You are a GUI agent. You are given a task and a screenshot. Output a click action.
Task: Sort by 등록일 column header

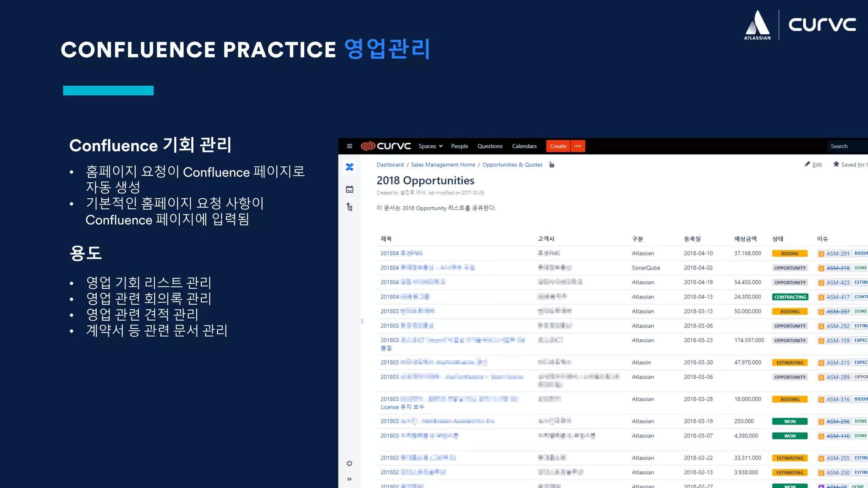point(692,239)
